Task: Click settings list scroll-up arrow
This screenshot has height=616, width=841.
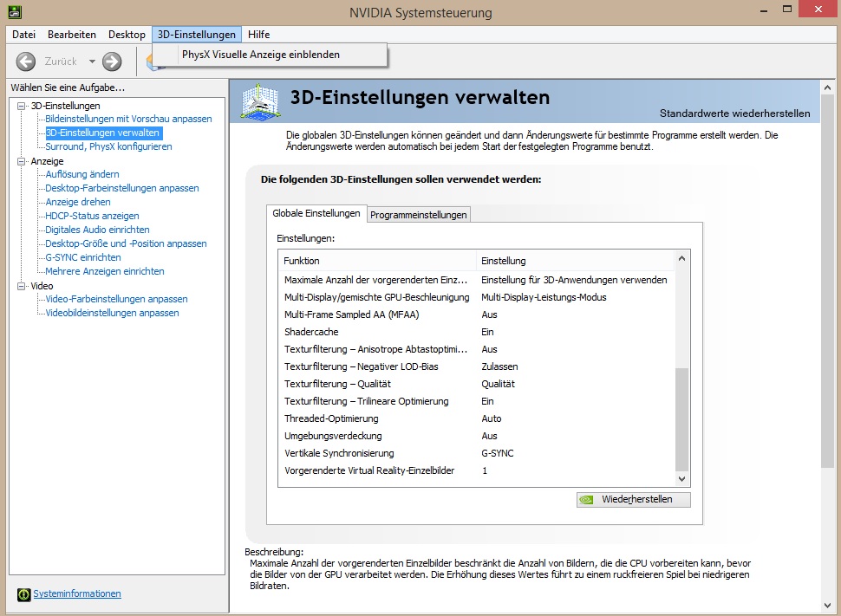Action: pyautogui.click(x=681, y=258)
